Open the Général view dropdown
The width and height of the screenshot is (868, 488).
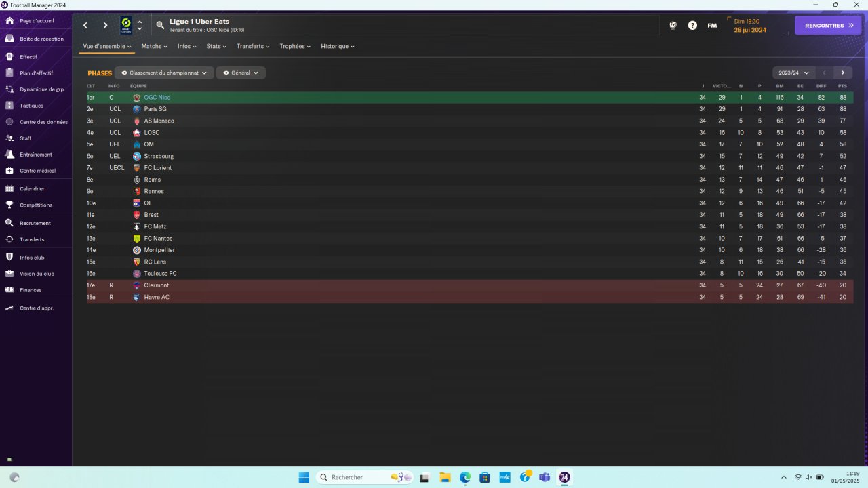click(241, 73)
